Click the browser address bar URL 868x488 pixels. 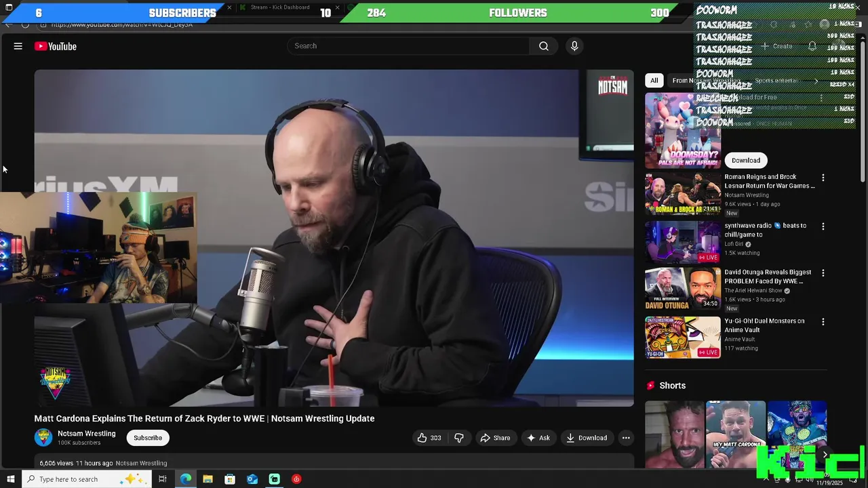tap(122, 24)
